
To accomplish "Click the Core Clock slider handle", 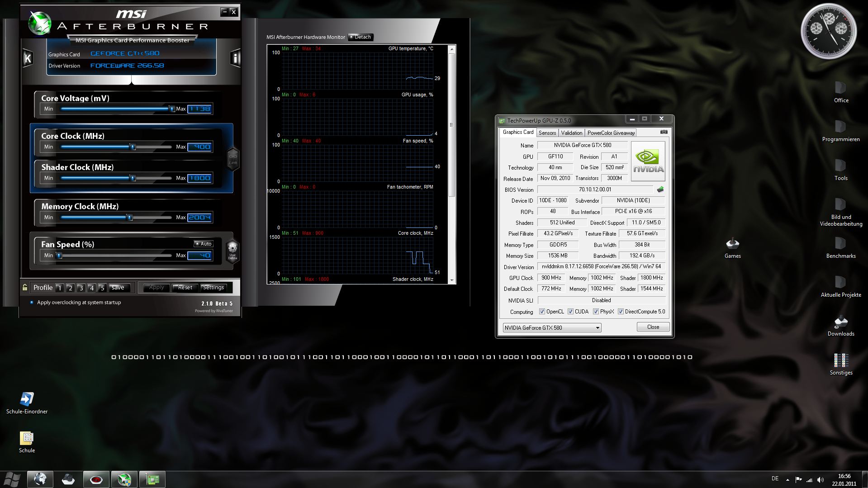I will coord(133,147).
